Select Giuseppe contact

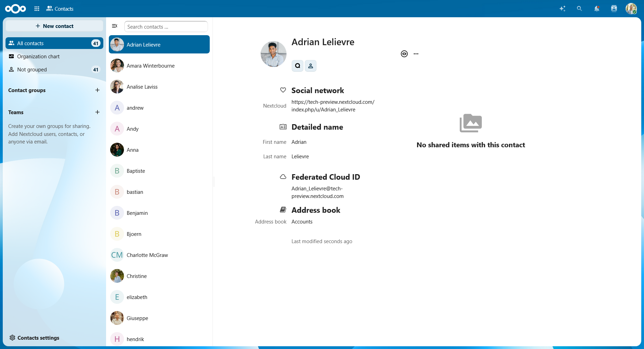coord(159,318)
